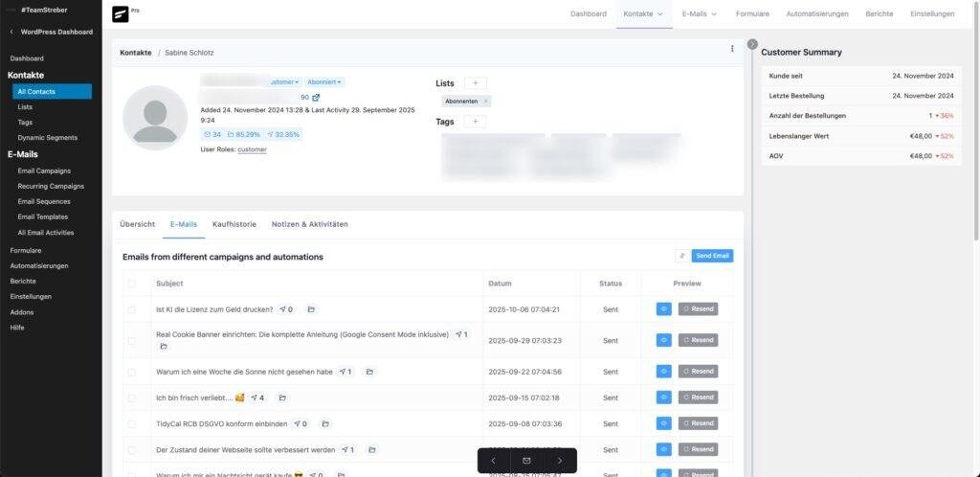Screen dimensions: 980x477
Task: Click the Send Email button
Action: tap(712, 256)
